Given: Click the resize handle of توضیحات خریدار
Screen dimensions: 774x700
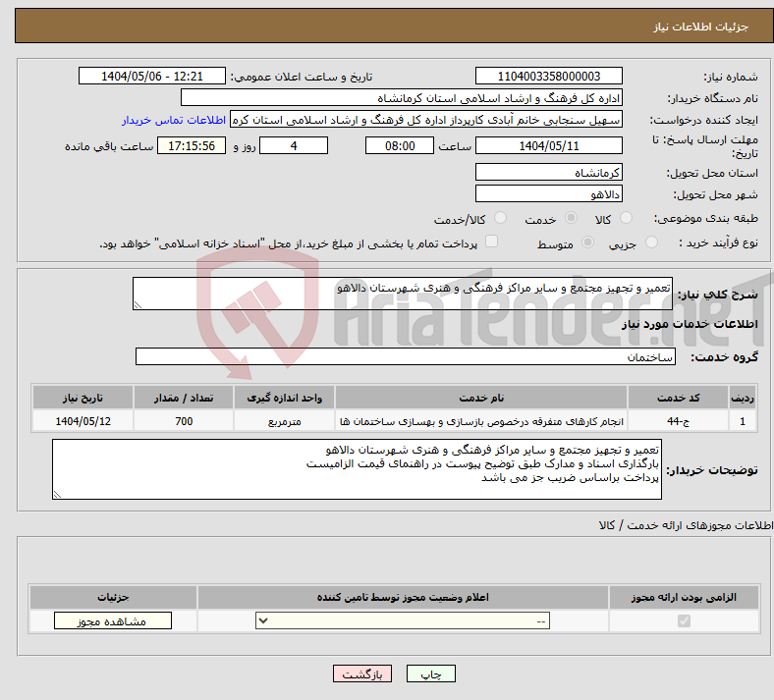Looking at the screenshot, I should (x=57, y=494).
